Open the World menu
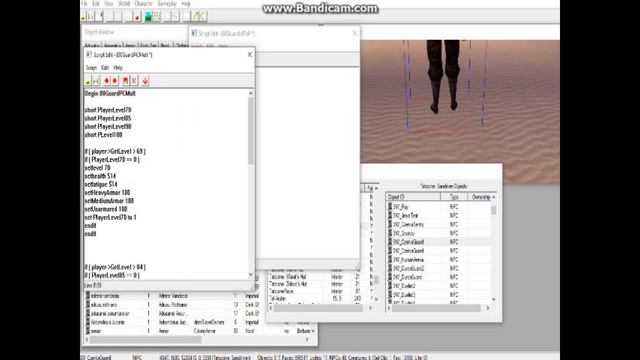 [124, 4]
